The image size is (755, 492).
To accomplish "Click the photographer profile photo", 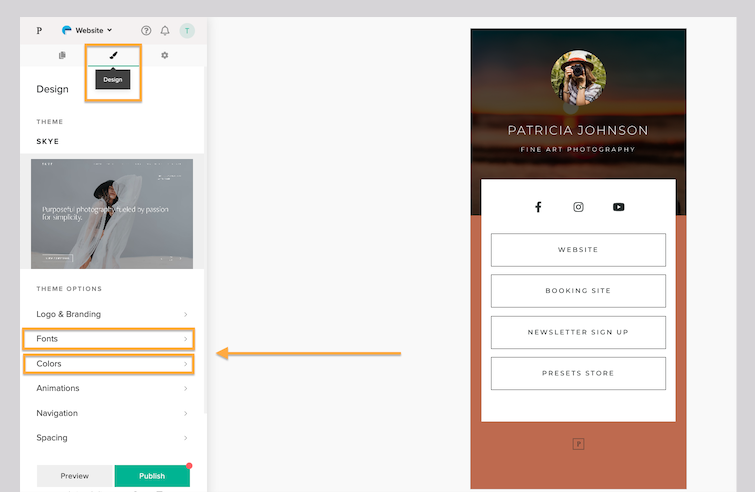I will [578, 78].
